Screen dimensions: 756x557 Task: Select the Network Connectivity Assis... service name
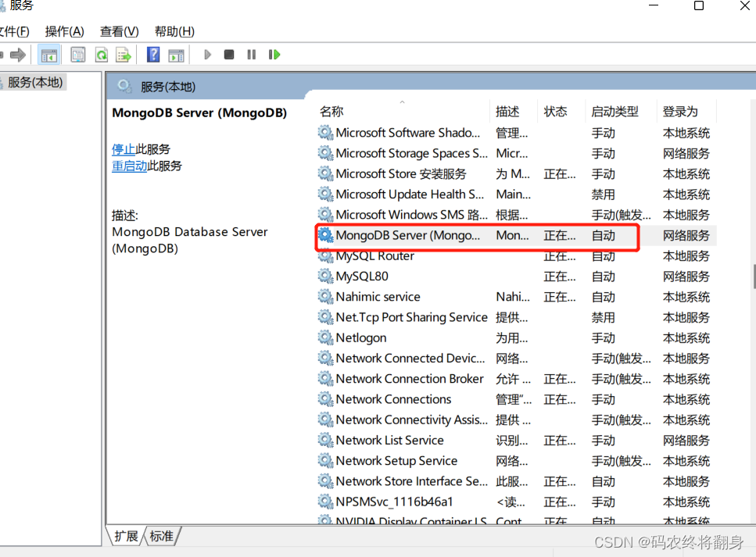tap(411, 420)
